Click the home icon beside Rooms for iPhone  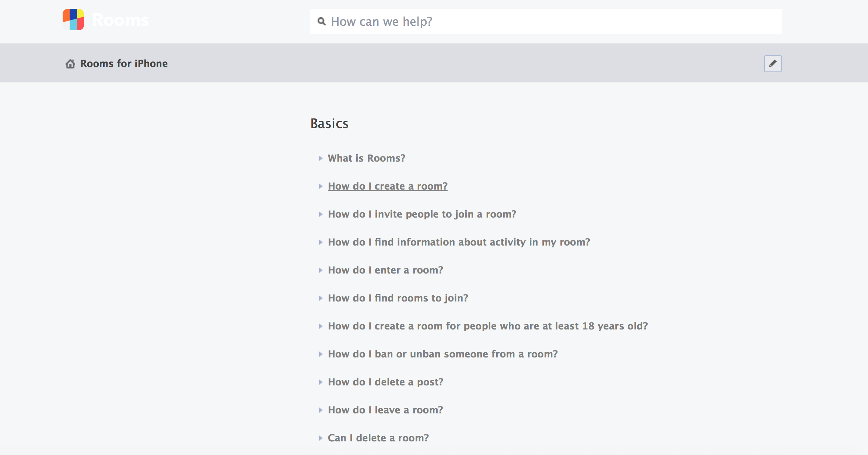click(x=70, y=64)
